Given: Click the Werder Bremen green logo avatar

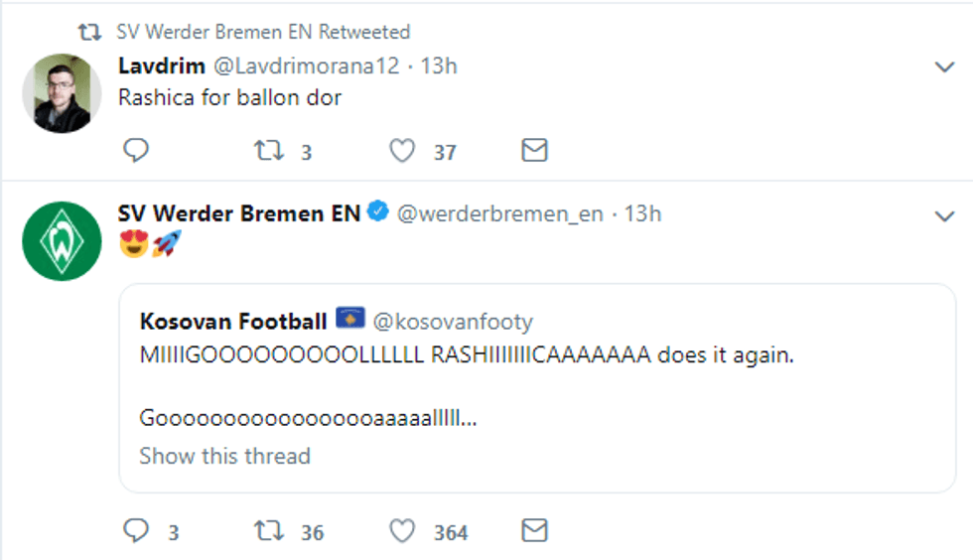Looking at the screenshot, I should point(62,239).
